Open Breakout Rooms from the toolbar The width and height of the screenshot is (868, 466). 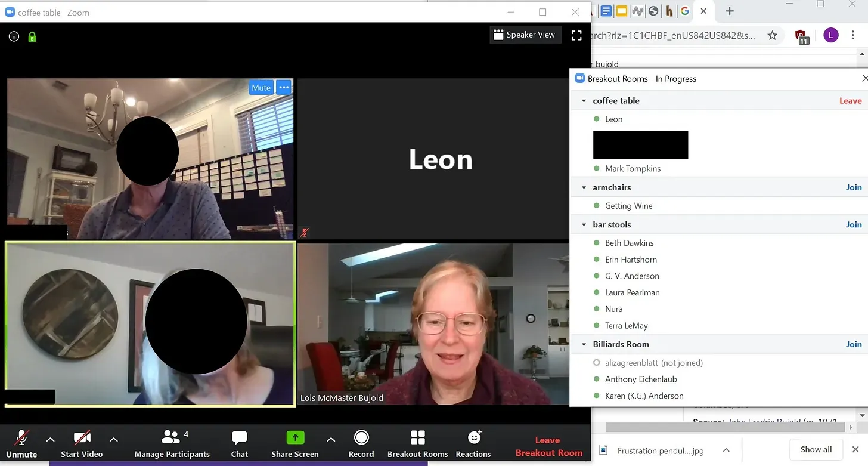(x=417, y=439)
